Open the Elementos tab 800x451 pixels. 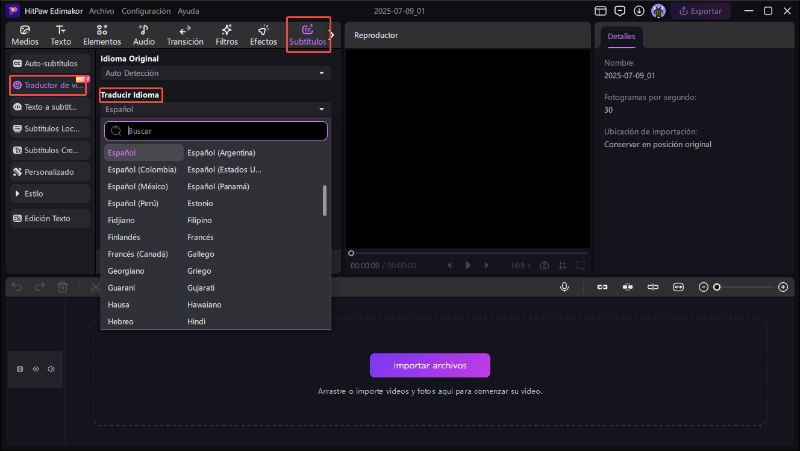(102, 35)
